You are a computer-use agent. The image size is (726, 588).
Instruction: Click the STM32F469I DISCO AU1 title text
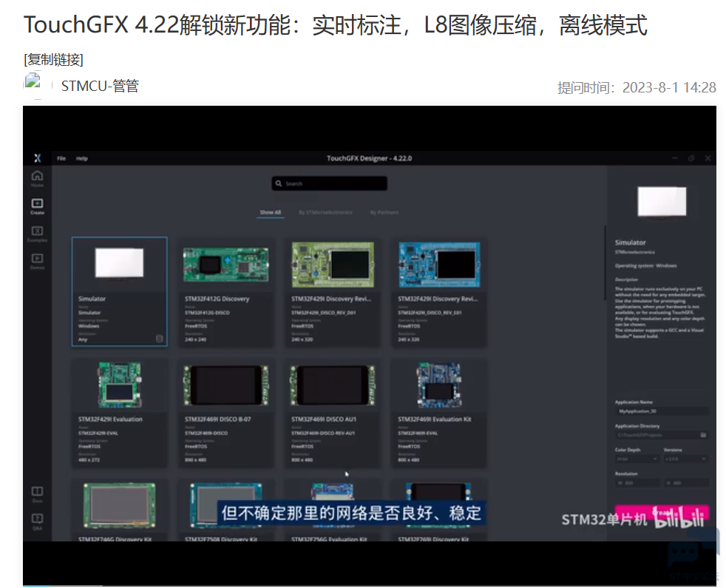pos(324,419)
